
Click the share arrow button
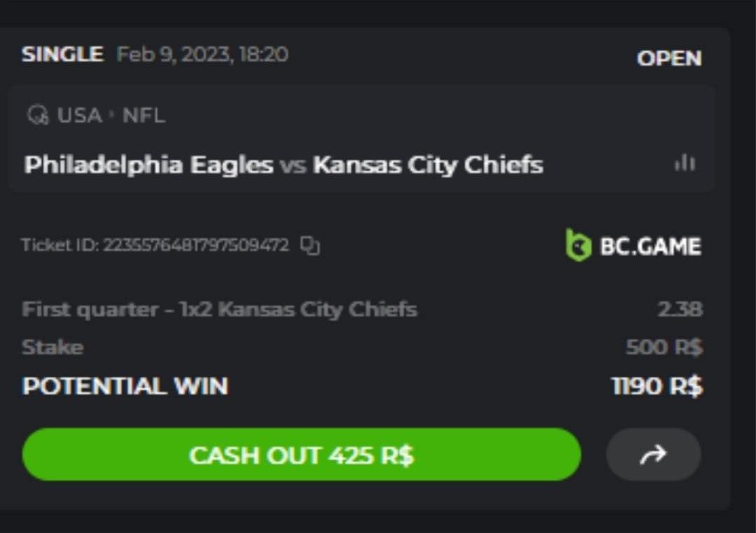click(x=653, y=455)
